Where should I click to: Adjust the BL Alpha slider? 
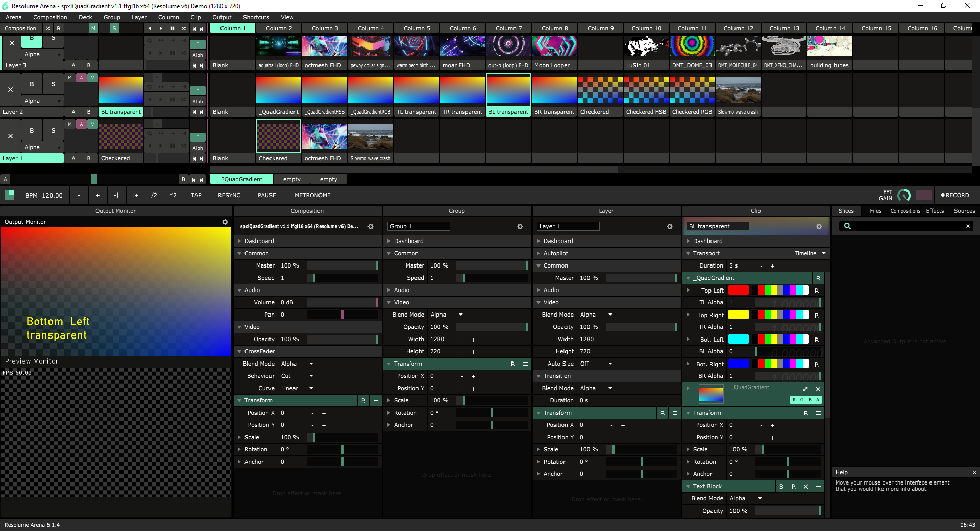[x=788, y=352]
